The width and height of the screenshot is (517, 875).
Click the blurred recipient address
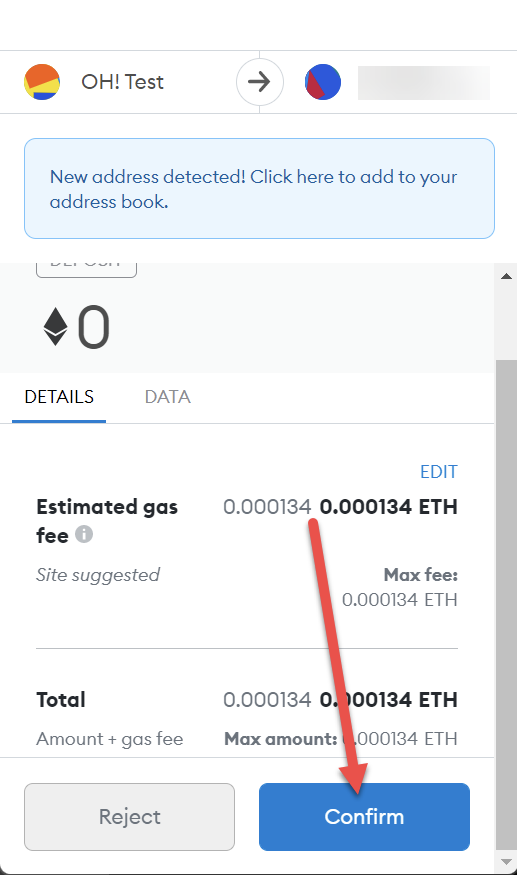pyautogui.click(x=424, y=83)
